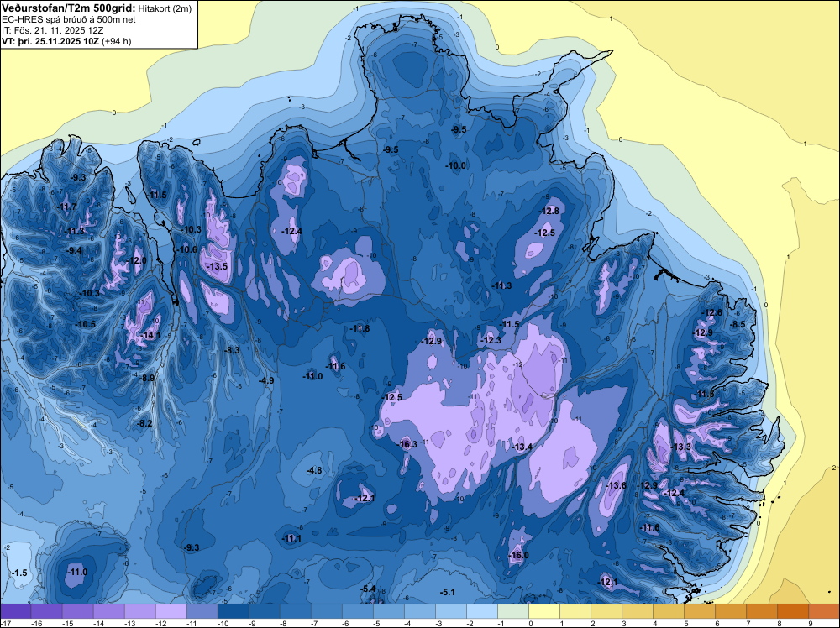Click the -11.8 temperature value
The height and width of the screenshot is (628, 840).
(360, 328)
